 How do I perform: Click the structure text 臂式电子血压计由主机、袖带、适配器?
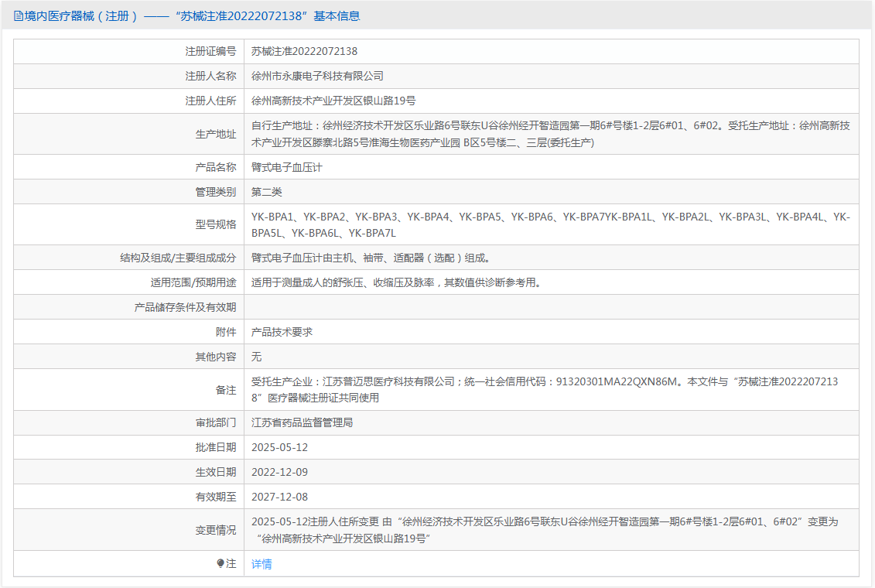[x=371, y=258]
